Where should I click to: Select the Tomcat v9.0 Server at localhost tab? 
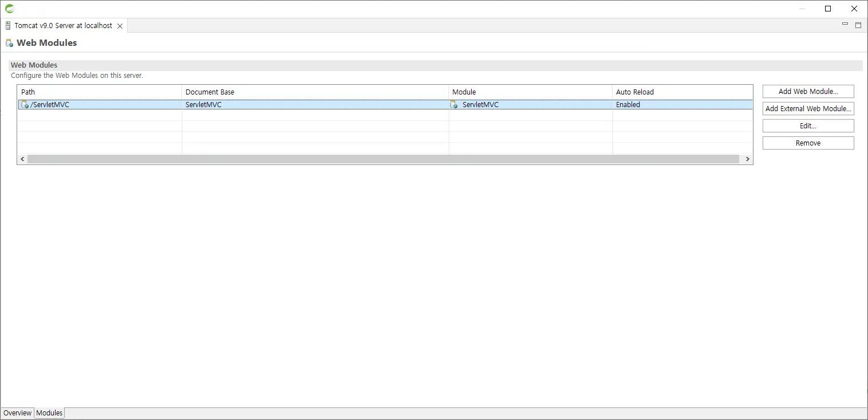pyautogui.click(x=64, y=26)
